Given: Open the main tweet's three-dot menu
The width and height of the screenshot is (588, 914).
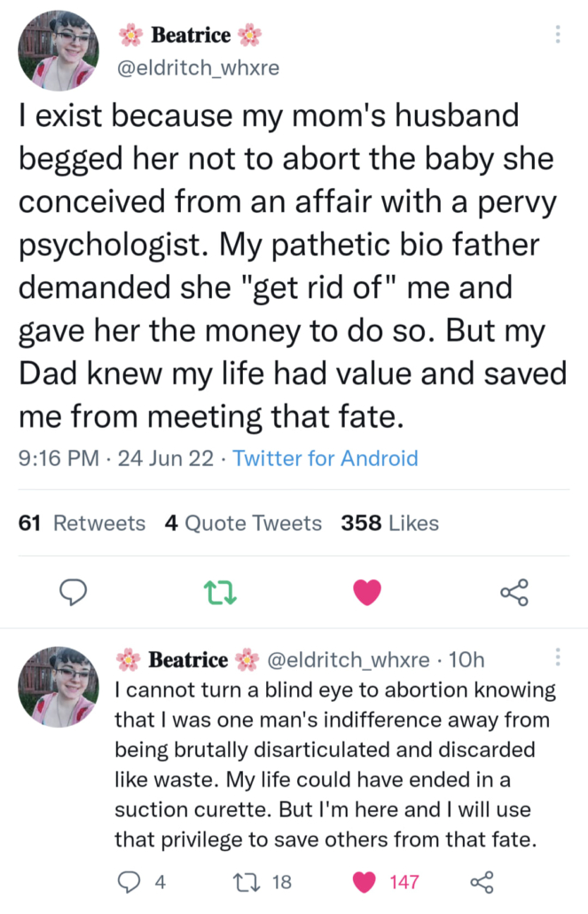Looking at the screenshot, I should point(558,35).
